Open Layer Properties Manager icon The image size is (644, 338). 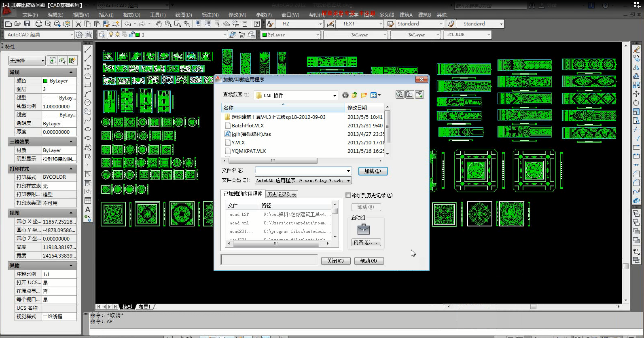(x=102, y=35)
